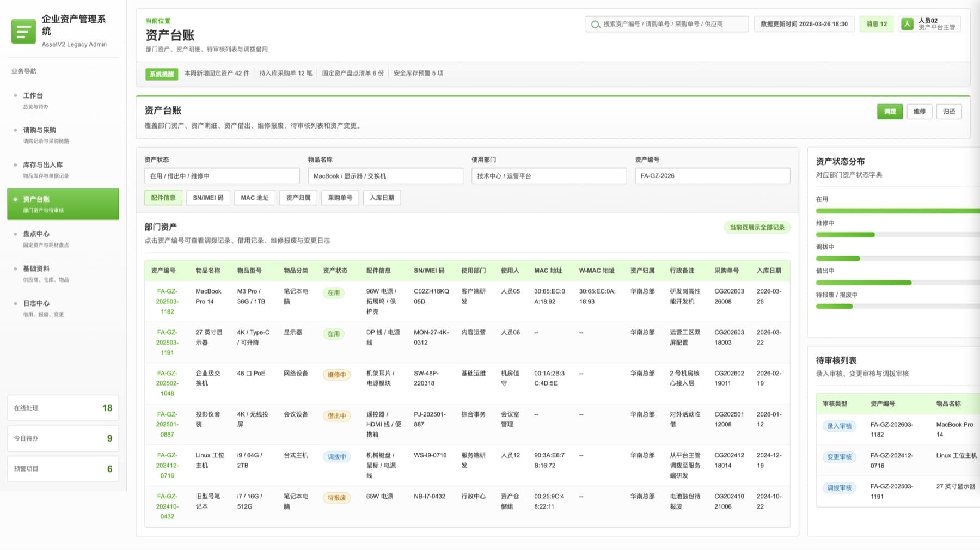
Task: Click the green AssetV2 logo icon
Action: (x=23, y=32)
